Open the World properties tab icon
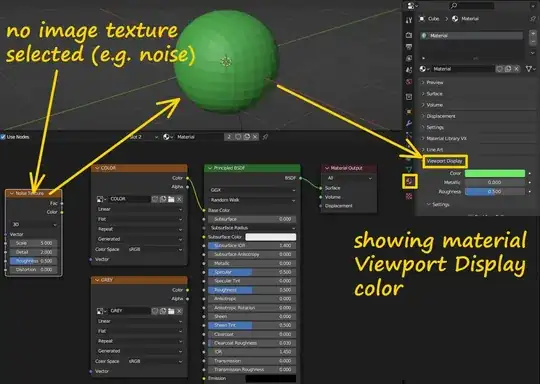The height and width of the screenshot is (384, 540). (x=409, y=82)
